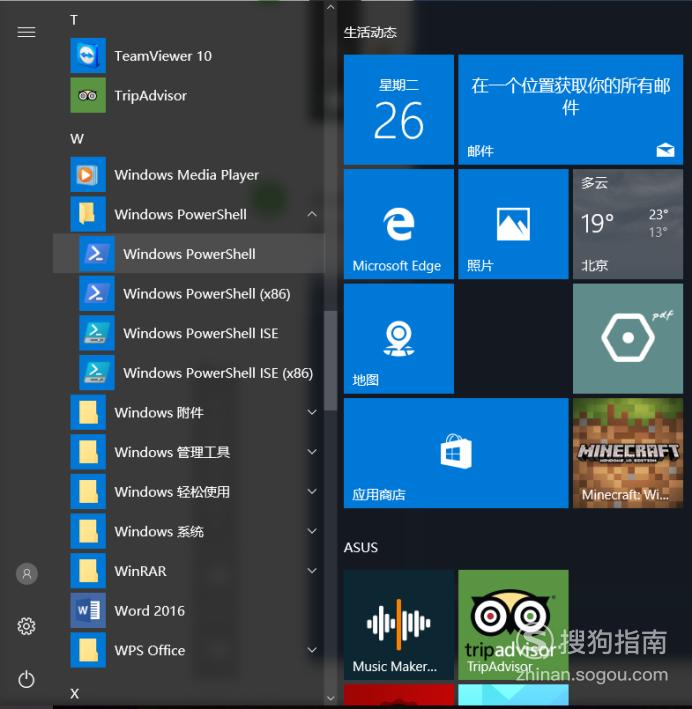Open the weather tile for 北京
The width and height of the screenshot is (692, 709).
tap(628, 224)
